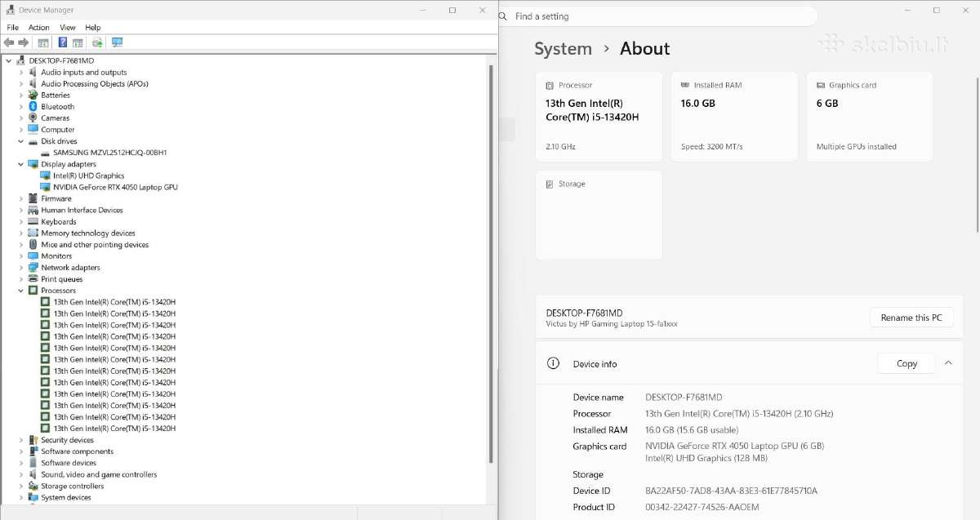
Task: Click System in the Settings breadcrumb
Action: click(563, 48)
